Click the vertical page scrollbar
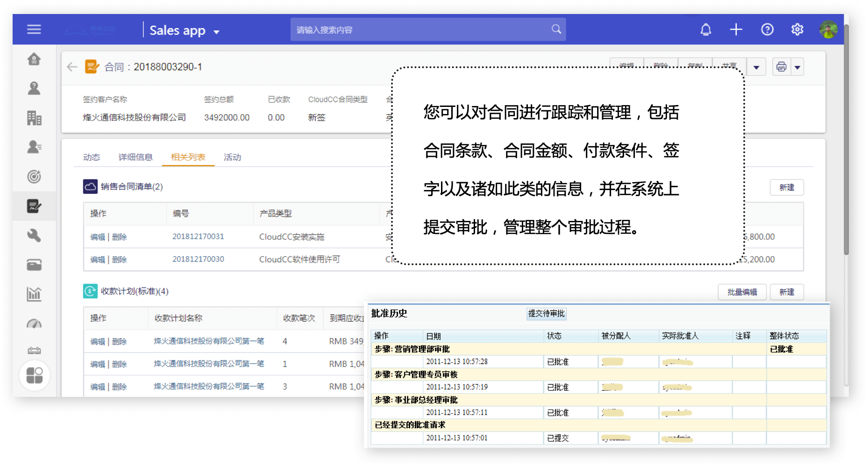Image resolution: width=868 pixels, height=466 pixels. coord(846,140)
